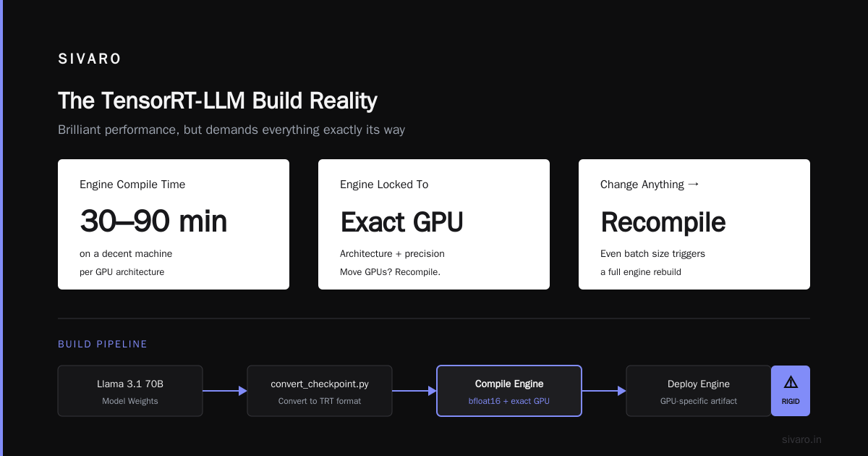This screenshot has width=868, height=456.
Task: Click the "Engine Locked To" card label
Action: 384,185
